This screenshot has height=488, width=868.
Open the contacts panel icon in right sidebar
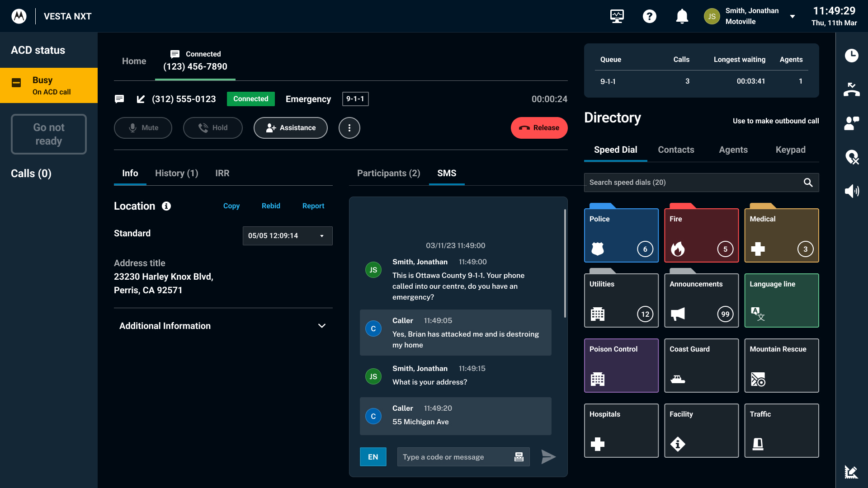(x=853, y=122)
